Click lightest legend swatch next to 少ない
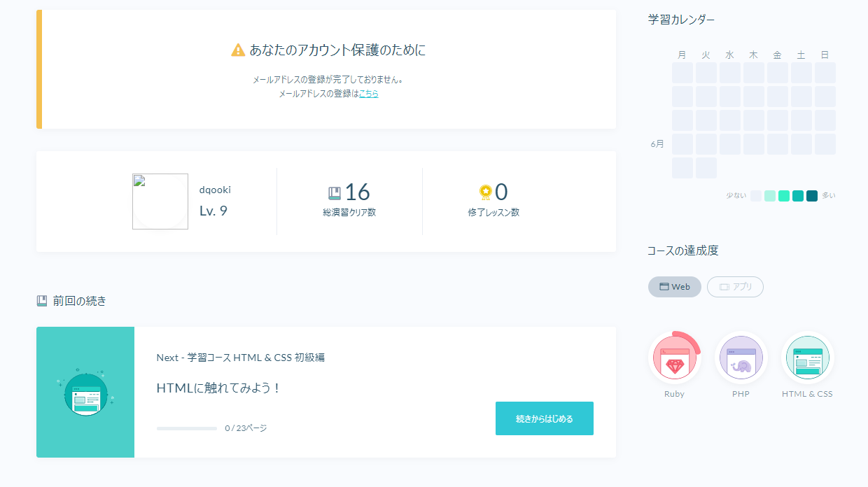This screenshot has height=487, width=868. (756, 196)
